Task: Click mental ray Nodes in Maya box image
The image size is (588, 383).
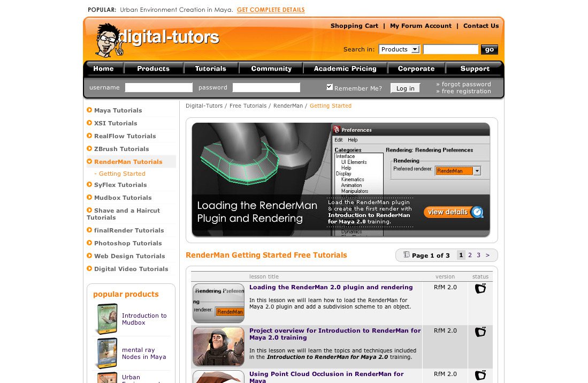Action: click(107, 353)
